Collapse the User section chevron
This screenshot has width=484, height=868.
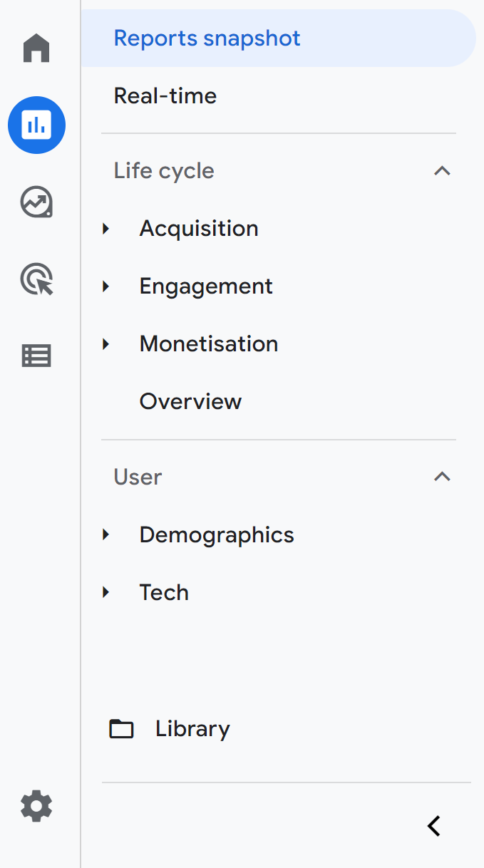[x=442, y=477]
